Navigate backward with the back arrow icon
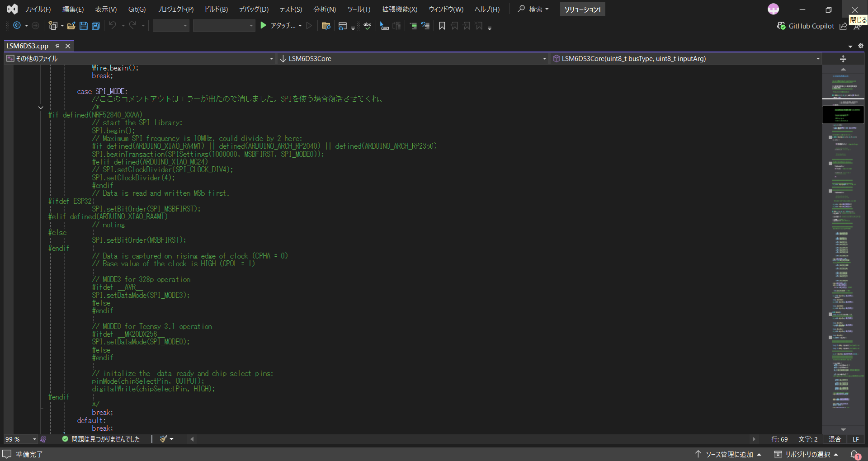Screen dimensions: 868x461 (x=17, y=26)
